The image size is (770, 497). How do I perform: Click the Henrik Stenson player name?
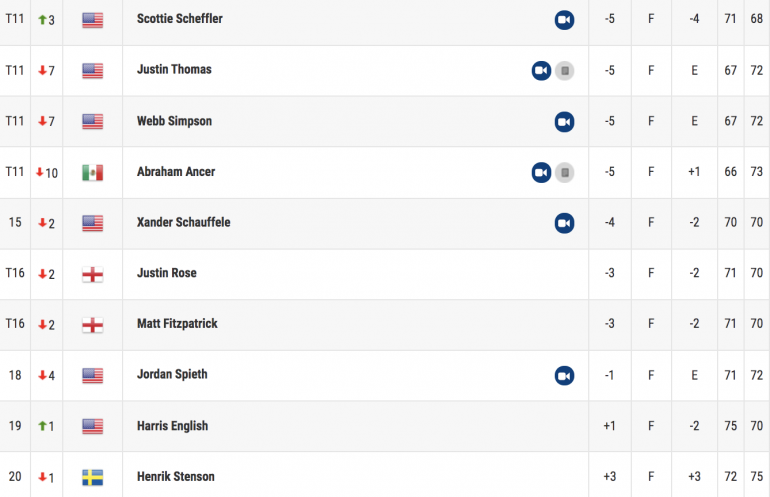click(x=176, y=476)
